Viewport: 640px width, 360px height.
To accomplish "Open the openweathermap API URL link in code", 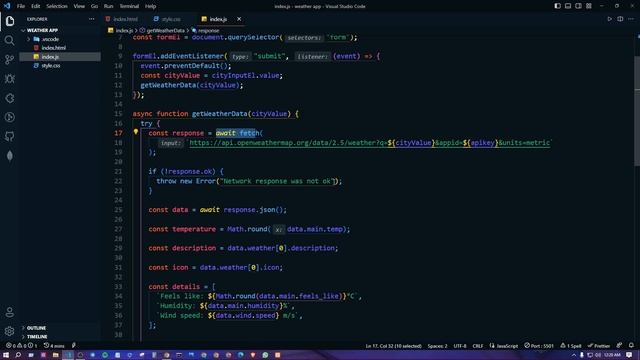I will [369, 143].
